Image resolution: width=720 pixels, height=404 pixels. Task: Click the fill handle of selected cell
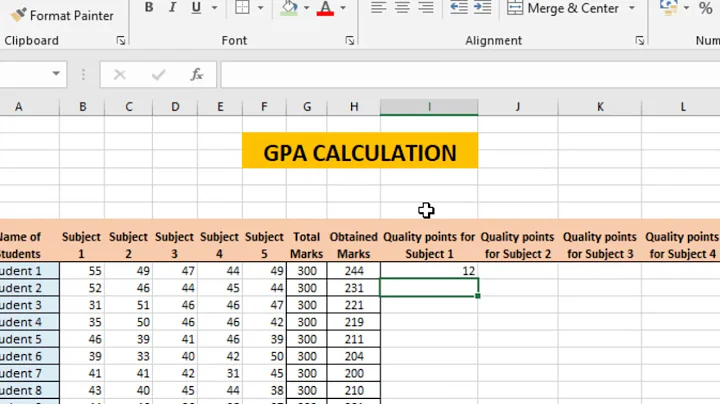point(478,296)
